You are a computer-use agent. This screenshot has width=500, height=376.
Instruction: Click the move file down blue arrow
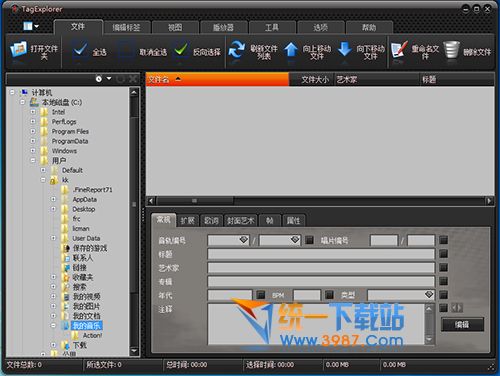pyautogui.click(x=345, y=50)
